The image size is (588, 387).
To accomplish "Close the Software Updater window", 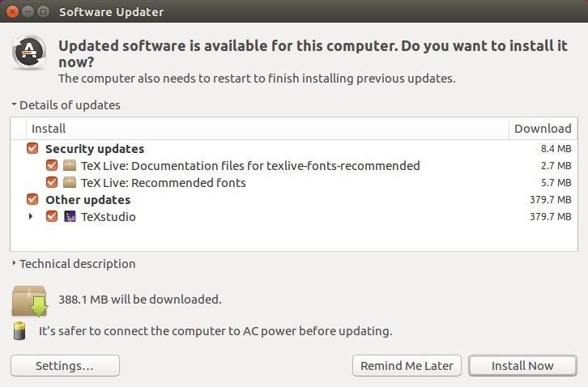I will (x=12, y=11).
